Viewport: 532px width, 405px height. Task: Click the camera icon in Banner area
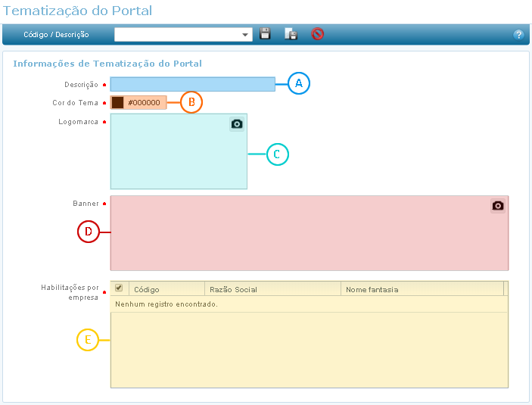(x=497, y=206)
